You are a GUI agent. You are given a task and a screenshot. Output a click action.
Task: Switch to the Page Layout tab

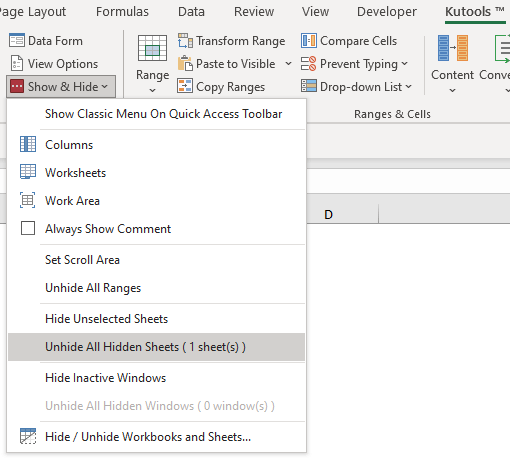coord(32,12)
